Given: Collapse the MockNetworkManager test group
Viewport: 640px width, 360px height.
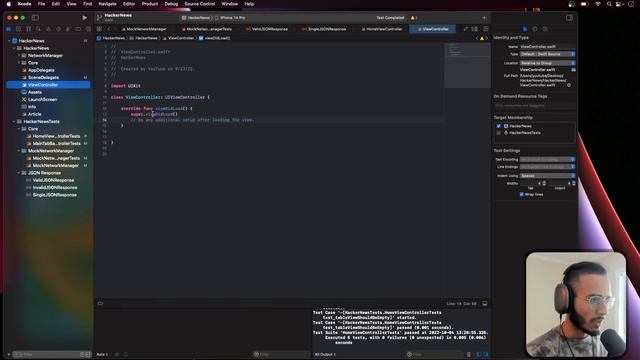Looking at the screenshot, I should (19, 151).
